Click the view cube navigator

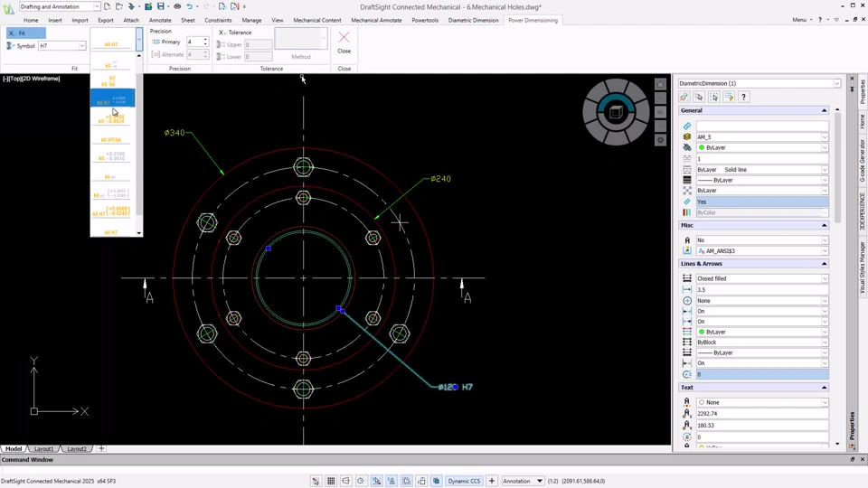[616, 112]
